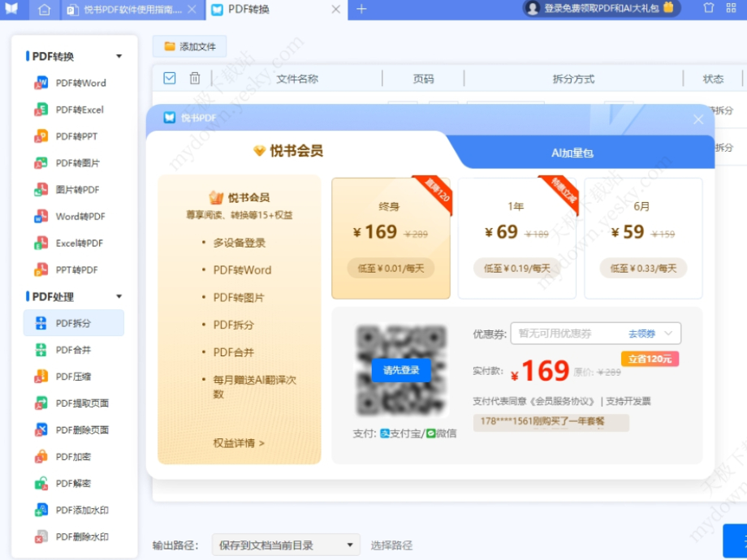Close the 悦书PDF membership dialog

click(698, 119)
